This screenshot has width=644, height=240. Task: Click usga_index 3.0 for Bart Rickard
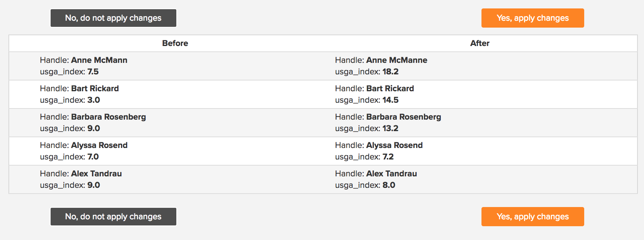pos(94,100)
